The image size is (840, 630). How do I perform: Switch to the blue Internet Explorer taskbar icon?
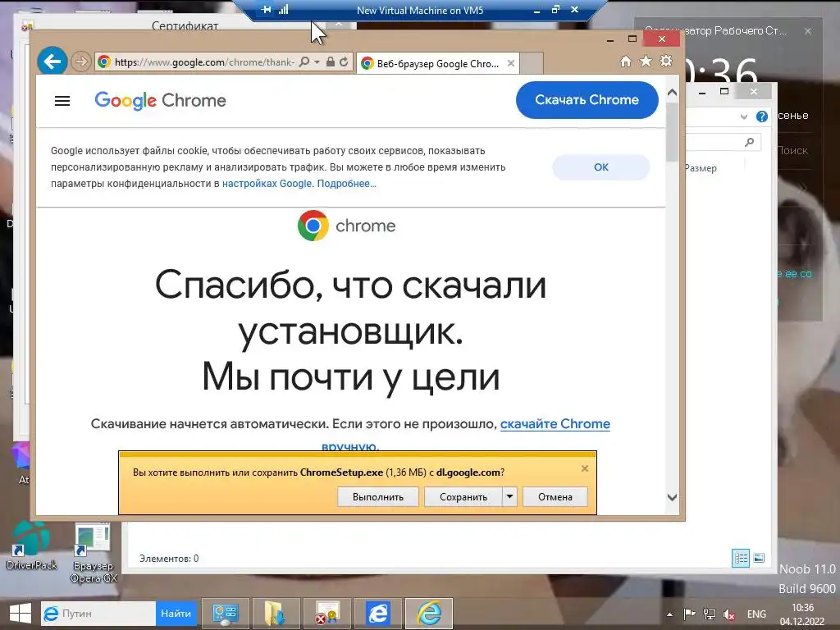click(377, 614)
